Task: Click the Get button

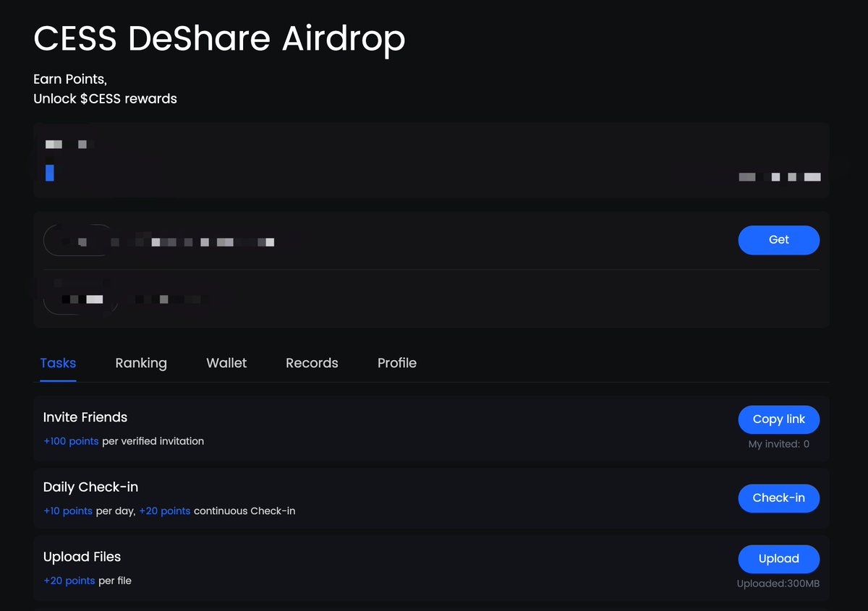Action: [778, 240]
